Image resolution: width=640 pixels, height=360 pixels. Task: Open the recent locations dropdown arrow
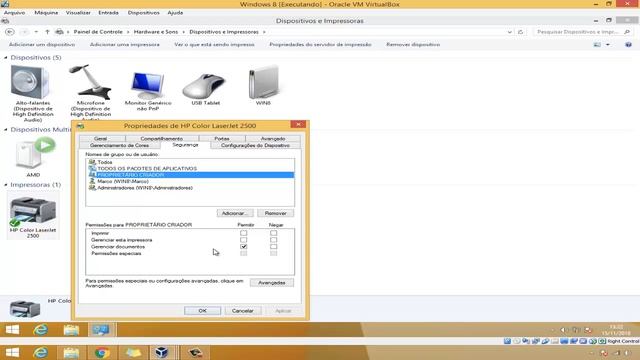[x=36, y=32]
